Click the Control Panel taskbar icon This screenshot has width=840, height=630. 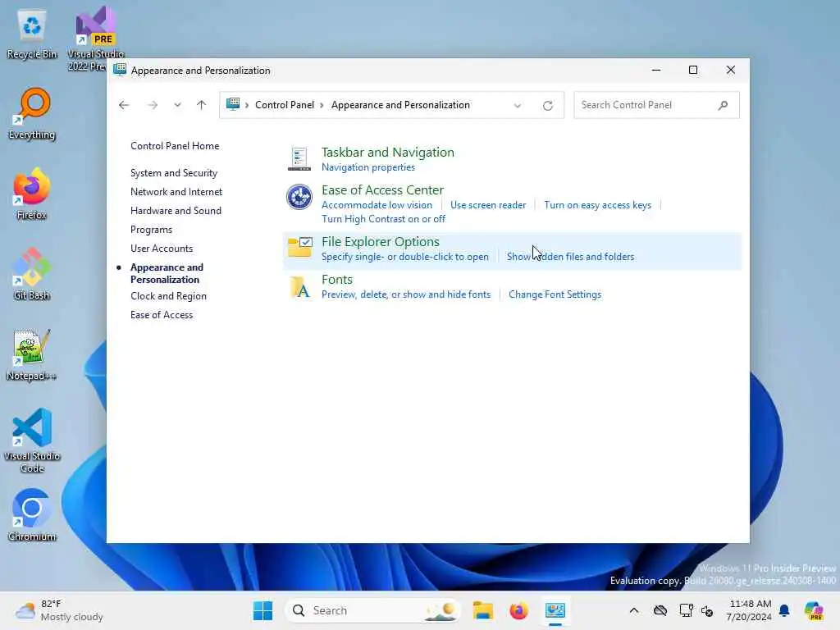pyautogui.click(x=555, y=610)
